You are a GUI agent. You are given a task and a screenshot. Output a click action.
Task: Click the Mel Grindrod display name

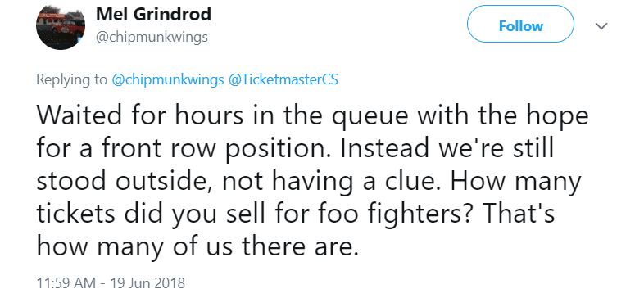coord(153,15)
